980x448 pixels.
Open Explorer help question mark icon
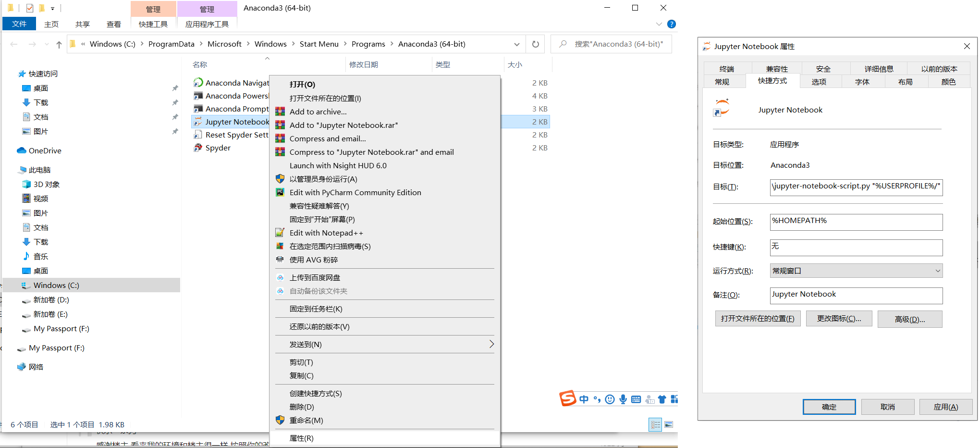(x=672, y=24)
